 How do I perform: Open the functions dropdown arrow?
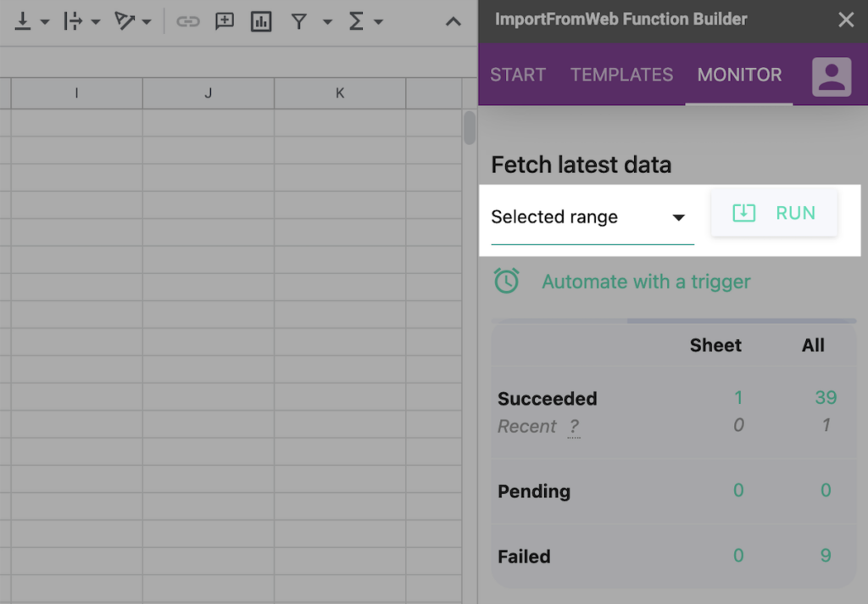tap(378, 22)
